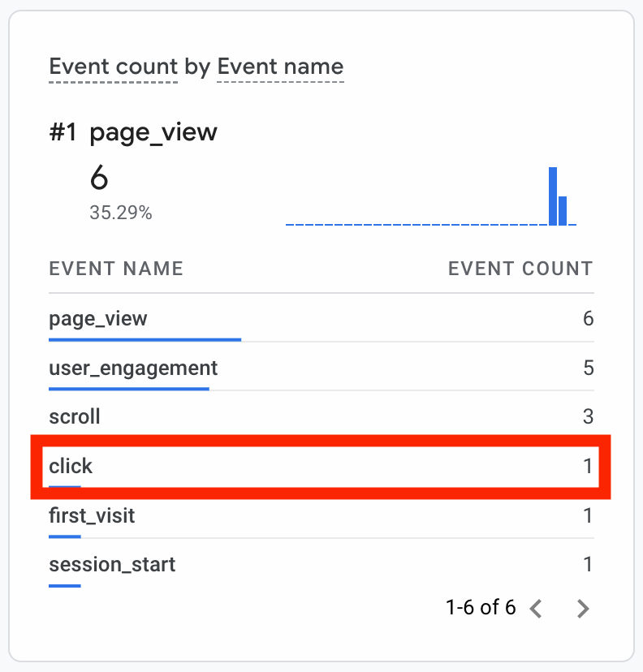Viewport: 643px width, 672px height.
Task: Click the shorter bar in sparkline chart
Action: [x=563, y=210]
